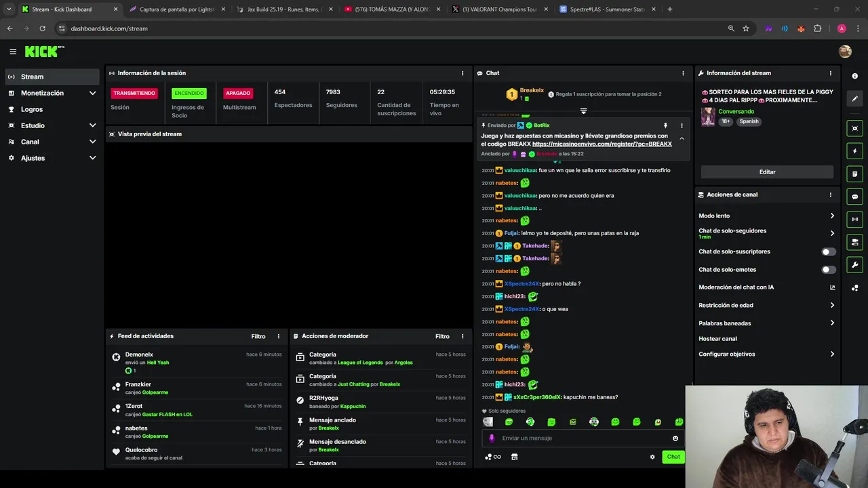The height and width of the screenshot is (488, 868).
Task: Click Hostear canal option
Action: point(717,339)
